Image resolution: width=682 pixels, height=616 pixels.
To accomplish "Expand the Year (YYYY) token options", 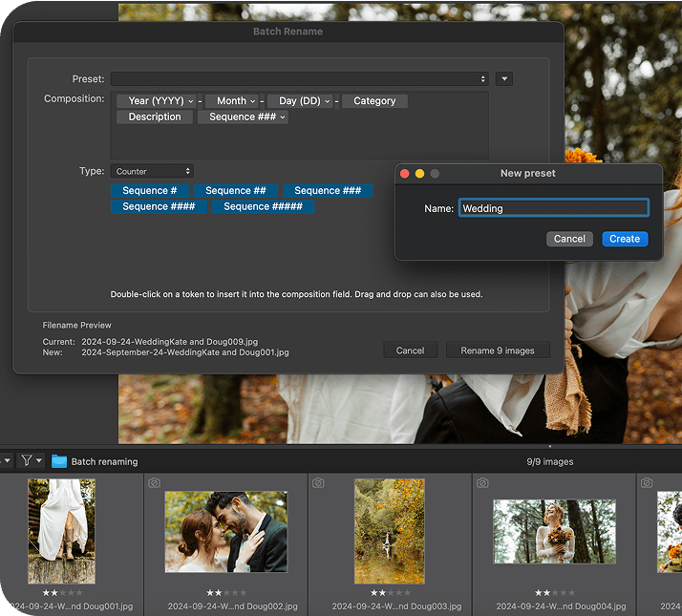I will [190, 101].
